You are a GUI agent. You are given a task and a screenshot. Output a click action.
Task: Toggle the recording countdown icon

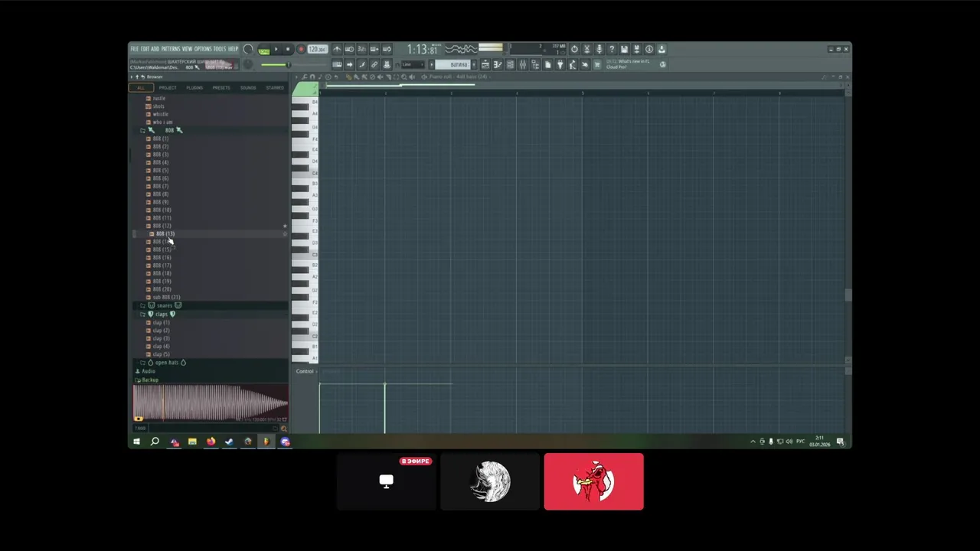point(362,49)
